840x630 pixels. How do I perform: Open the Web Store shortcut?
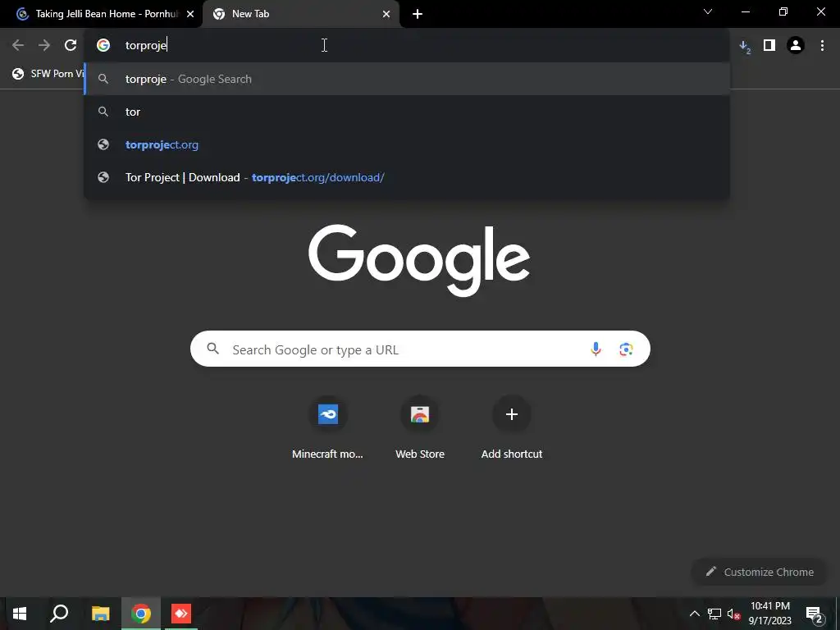(x=420, y=427)
